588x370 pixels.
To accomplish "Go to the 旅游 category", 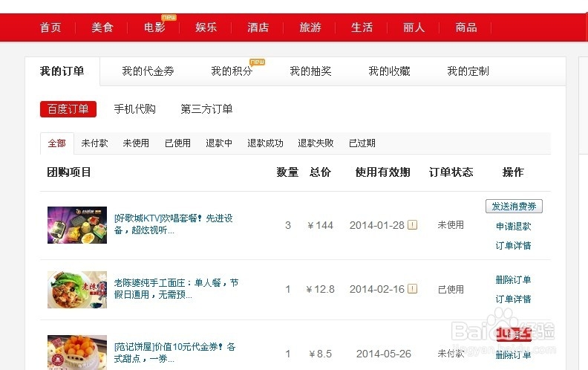I will click(x=310, y=27).
